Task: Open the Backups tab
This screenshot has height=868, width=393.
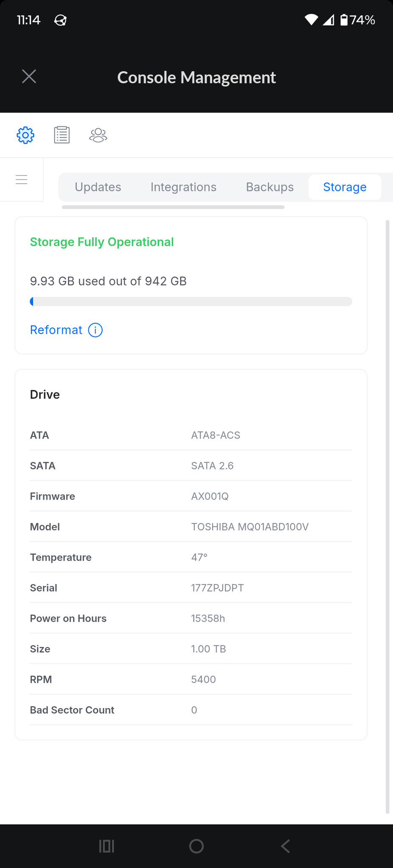Action: [270, 187]
